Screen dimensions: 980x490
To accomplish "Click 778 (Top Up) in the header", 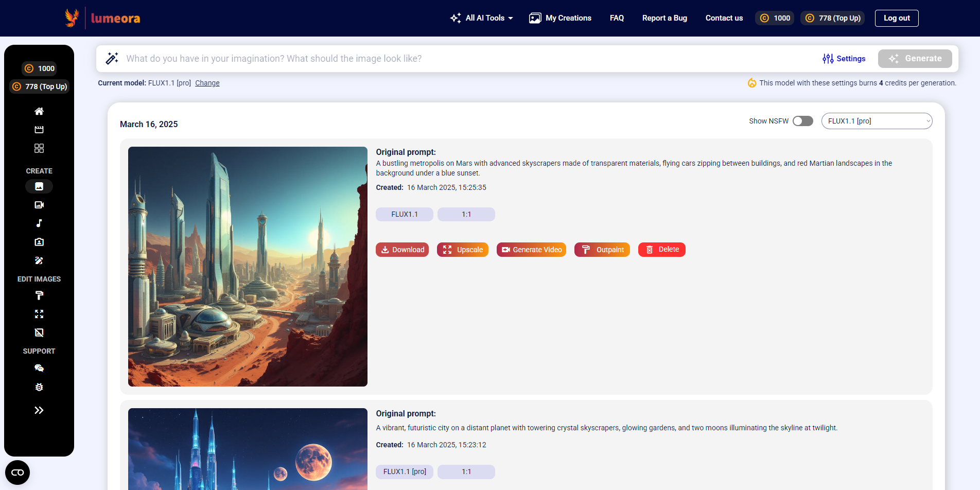I will click(x=832, y=18).
